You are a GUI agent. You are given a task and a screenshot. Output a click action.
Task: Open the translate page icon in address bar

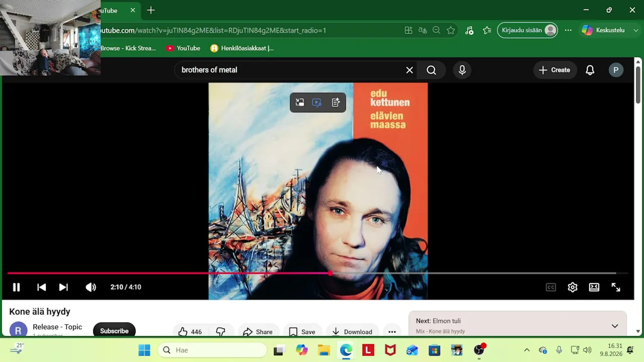click(423, 30)
